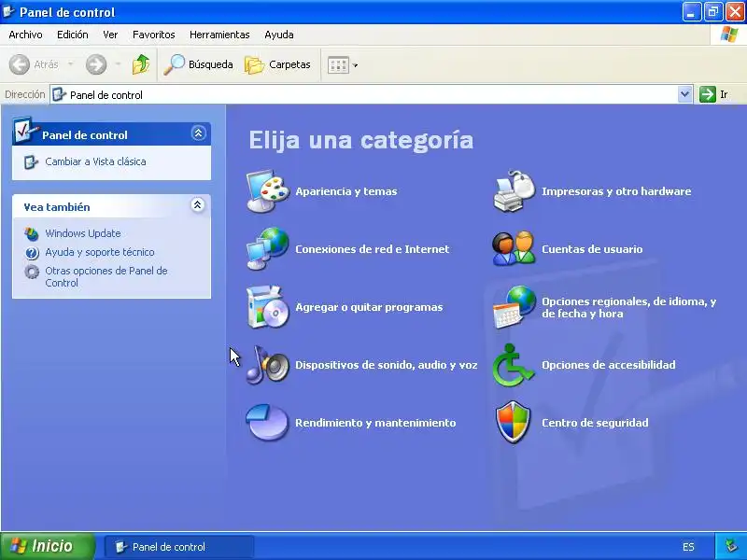Collapse the Vea también sidebar section
This screenshot has width=747, height=560.
198,204
